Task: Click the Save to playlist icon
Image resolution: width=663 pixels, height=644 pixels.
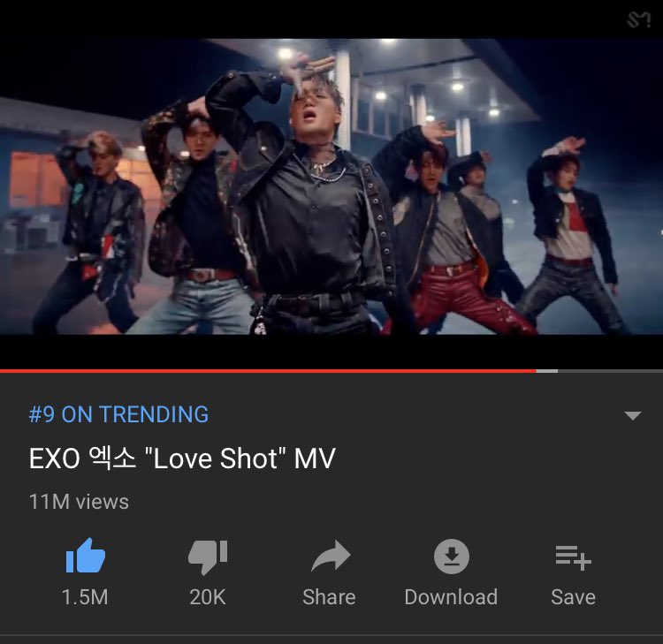Action: (573, 557)
